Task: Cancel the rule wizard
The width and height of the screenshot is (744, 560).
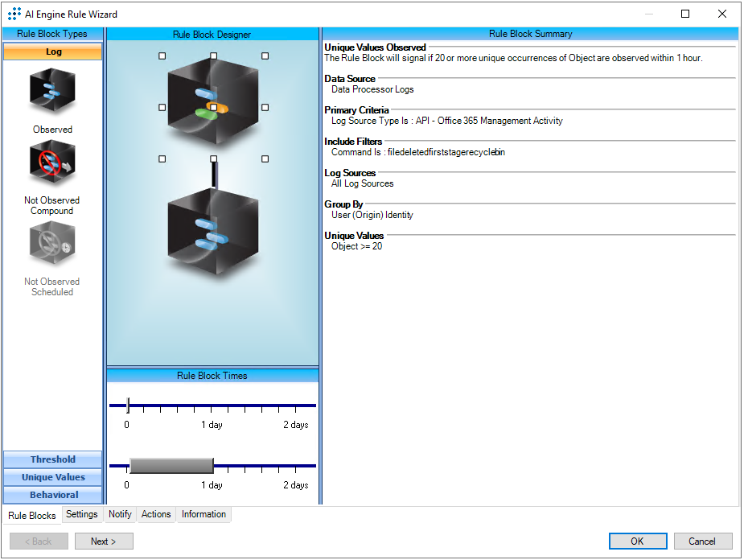Action: coord(703,541)
